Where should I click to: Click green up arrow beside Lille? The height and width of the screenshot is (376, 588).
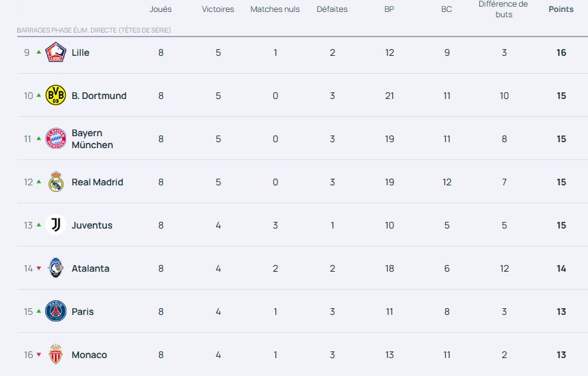(x=38, y=52)
